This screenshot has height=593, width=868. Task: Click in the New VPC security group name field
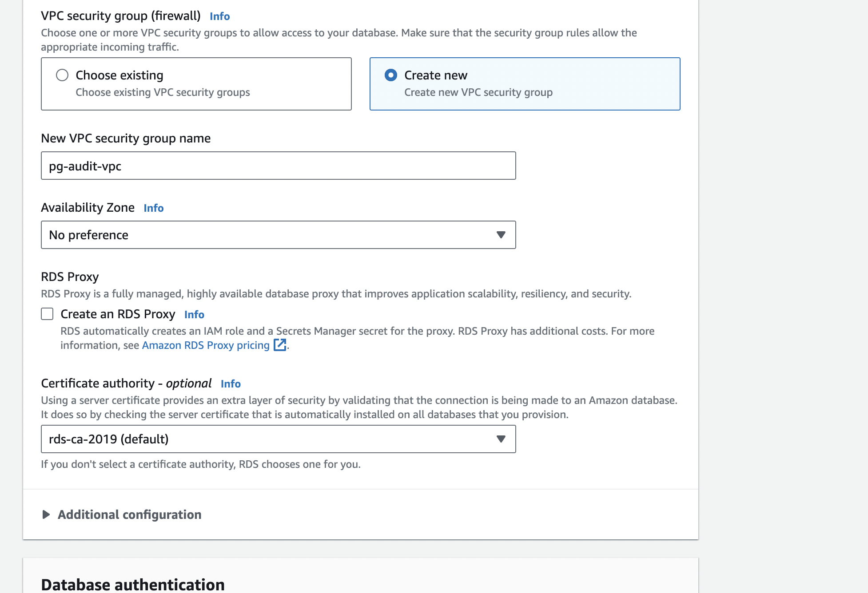pos(279,166)
